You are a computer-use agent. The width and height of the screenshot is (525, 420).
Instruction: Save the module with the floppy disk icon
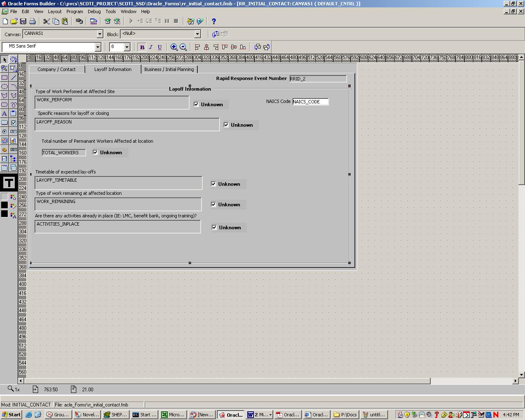tap(23, 21)
